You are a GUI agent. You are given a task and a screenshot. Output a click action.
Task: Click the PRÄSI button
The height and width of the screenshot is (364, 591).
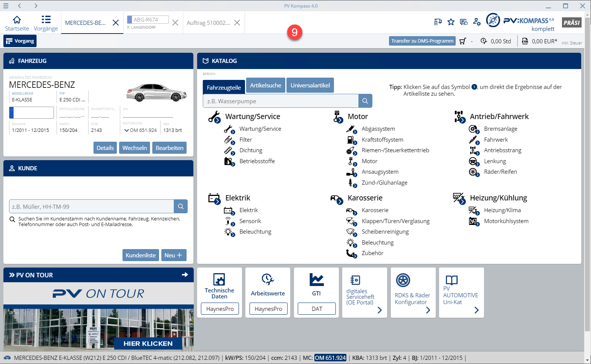point(571,23)
